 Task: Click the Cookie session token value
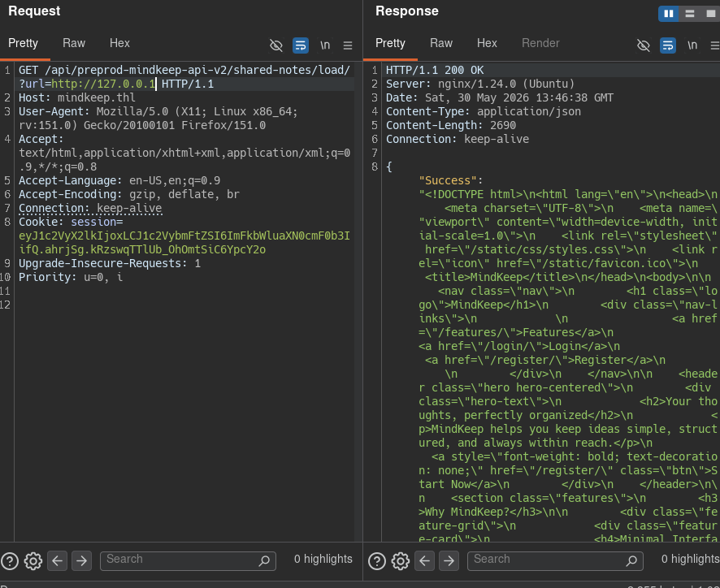click(x=184, y=242)
